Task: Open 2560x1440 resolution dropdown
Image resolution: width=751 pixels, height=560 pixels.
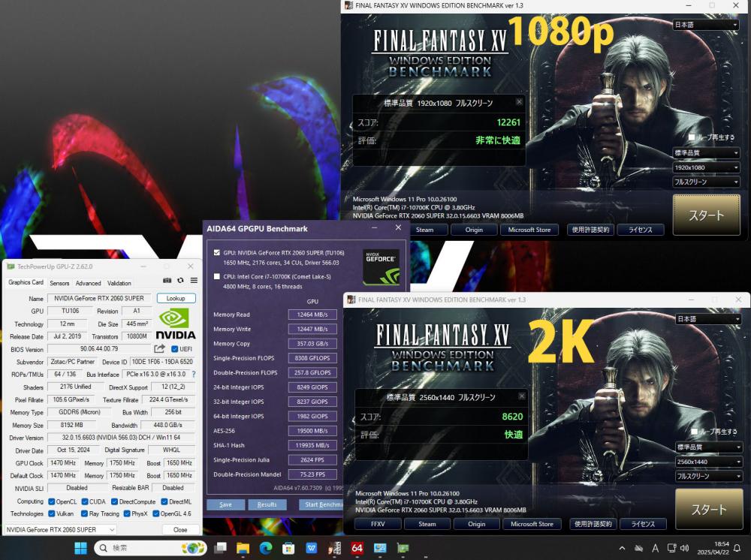Action: pyautogui.click(x=709, y=462)
